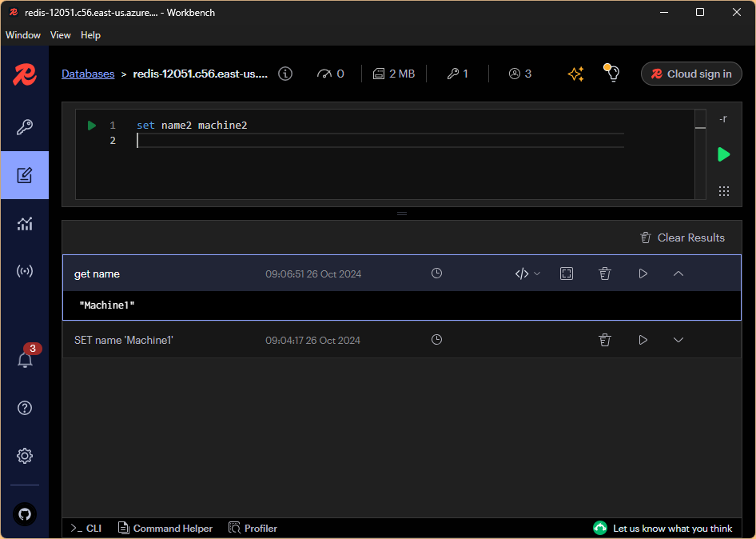Go back to Databases link
This screenshot has height=539, width=756.
click(88, 74)
